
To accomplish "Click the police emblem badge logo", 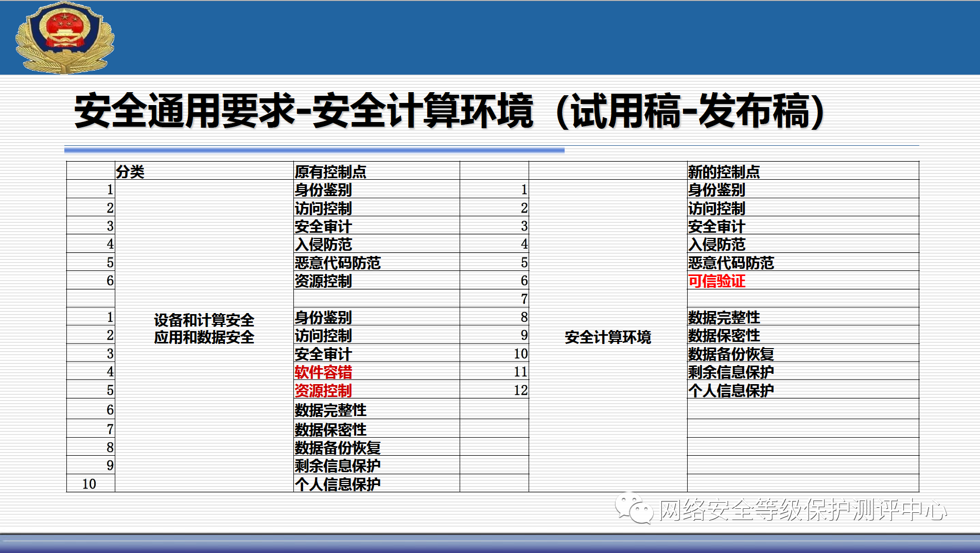I will [x=65, y=39].
